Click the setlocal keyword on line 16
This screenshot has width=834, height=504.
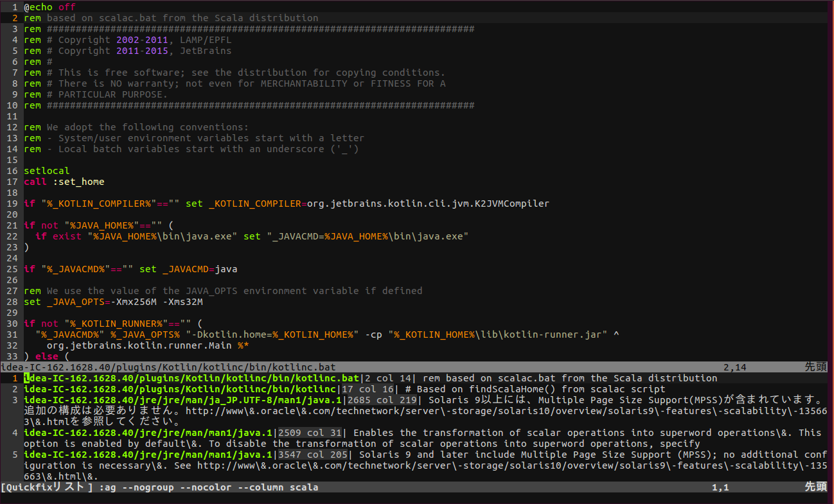coord(46,170)
